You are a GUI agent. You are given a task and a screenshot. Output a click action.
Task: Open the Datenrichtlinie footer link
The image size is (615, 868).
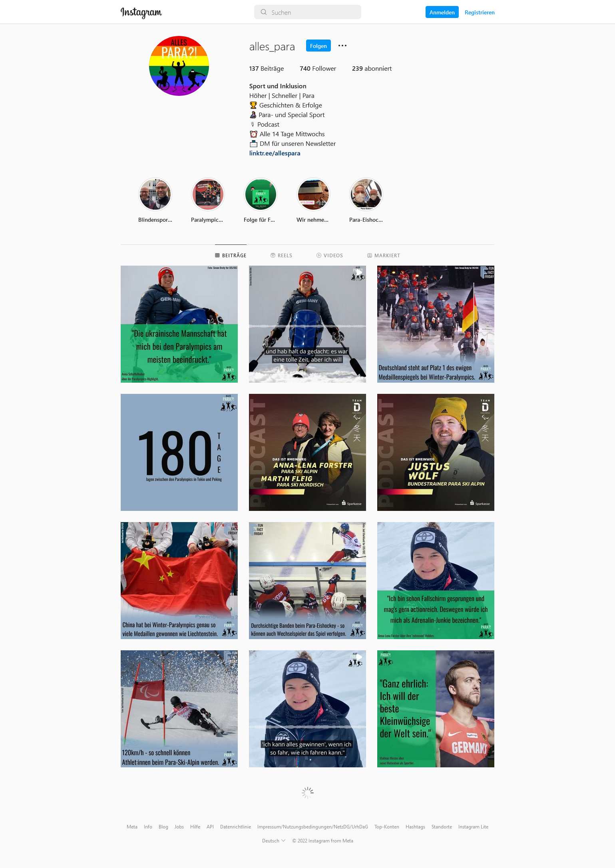coord(235,826)
